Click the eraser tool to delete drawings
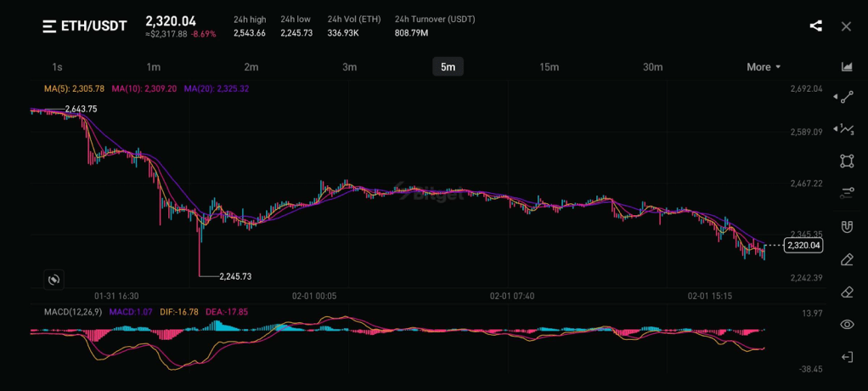 tap(847, 292)
